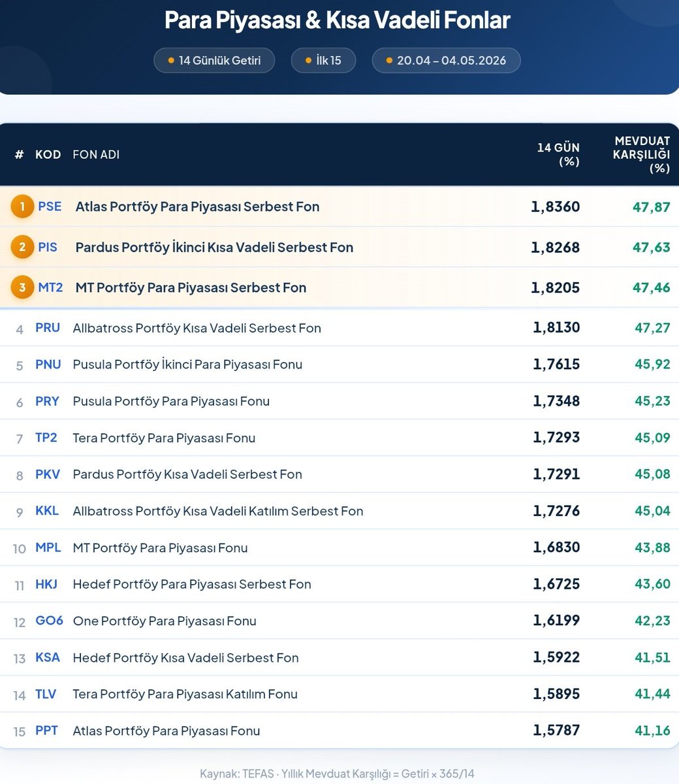Image resolution: width=679 pixels, height=784 pixels.
Task: Select Hedef Portföy Kısa Vadeli Serbest Fon
Action: point(186,658)
